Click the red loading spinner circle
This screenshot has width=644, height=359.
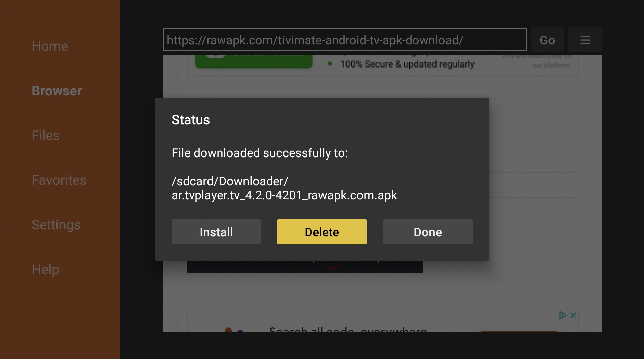tap(331, 264)
